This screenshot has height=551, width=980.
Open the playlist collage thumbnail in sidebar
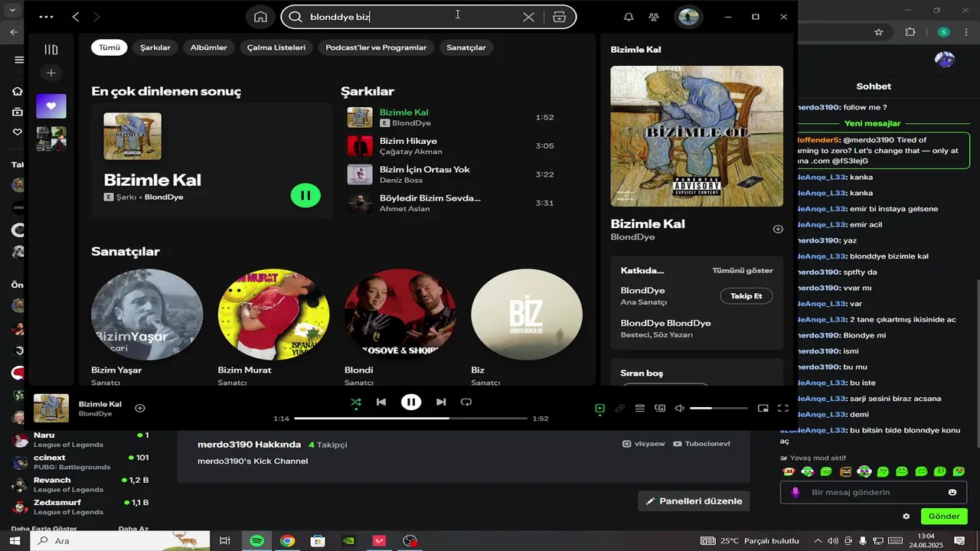[x=51, y=139]
